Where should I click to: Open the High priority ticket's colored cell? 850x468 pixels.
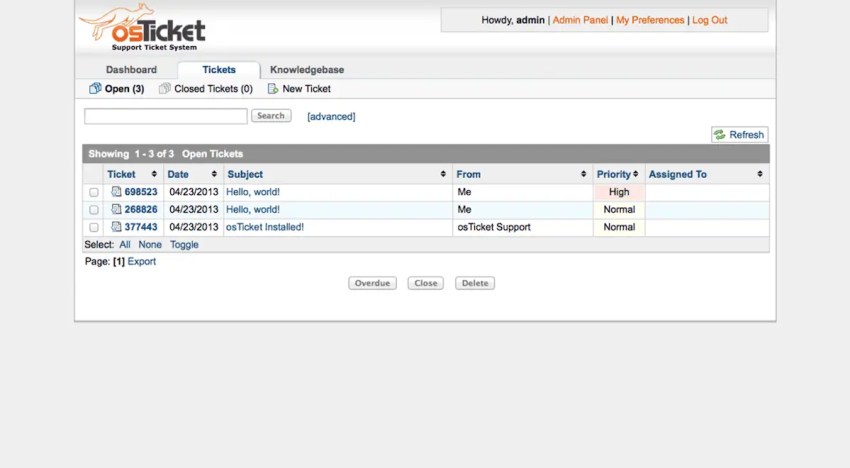[619, 192]
